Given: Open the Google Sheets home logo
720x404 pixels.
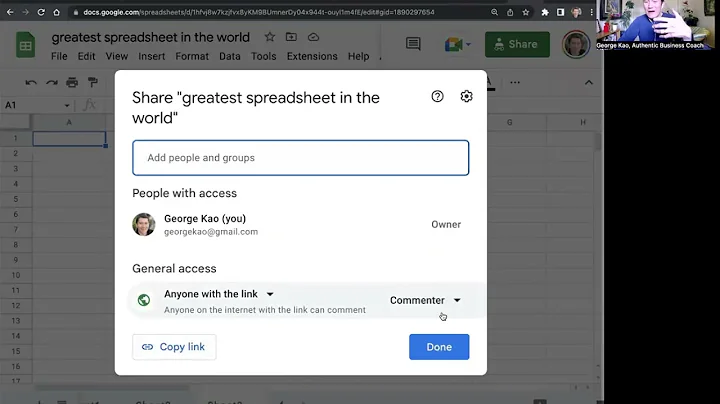Looking at the screenshot, I should click(x=26, y=45).
